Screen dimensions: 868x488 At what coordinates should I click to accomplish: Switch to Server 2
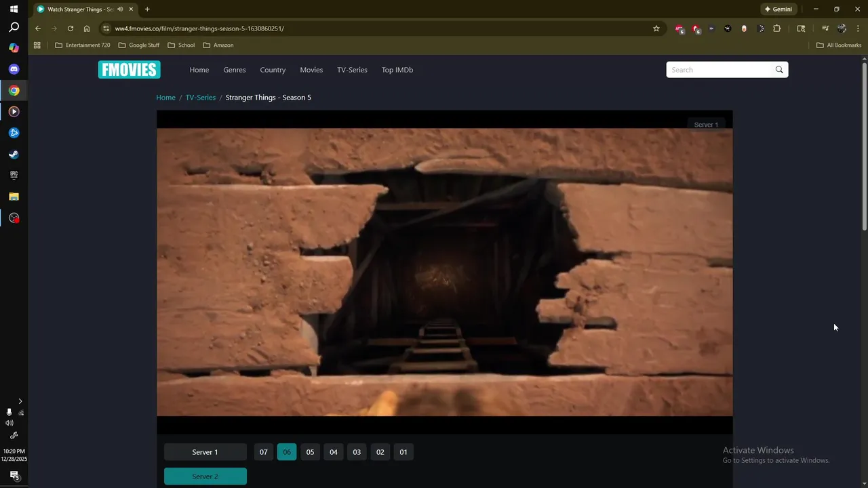click(x=205, y=476)
